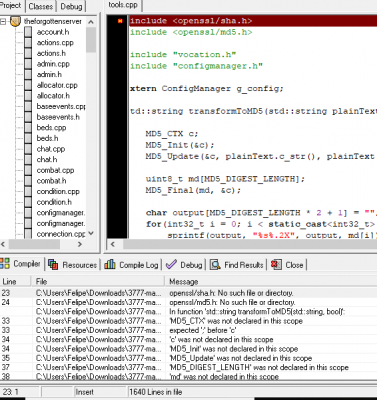Select the tools.cpp editor tab

[x=123, y=5]
